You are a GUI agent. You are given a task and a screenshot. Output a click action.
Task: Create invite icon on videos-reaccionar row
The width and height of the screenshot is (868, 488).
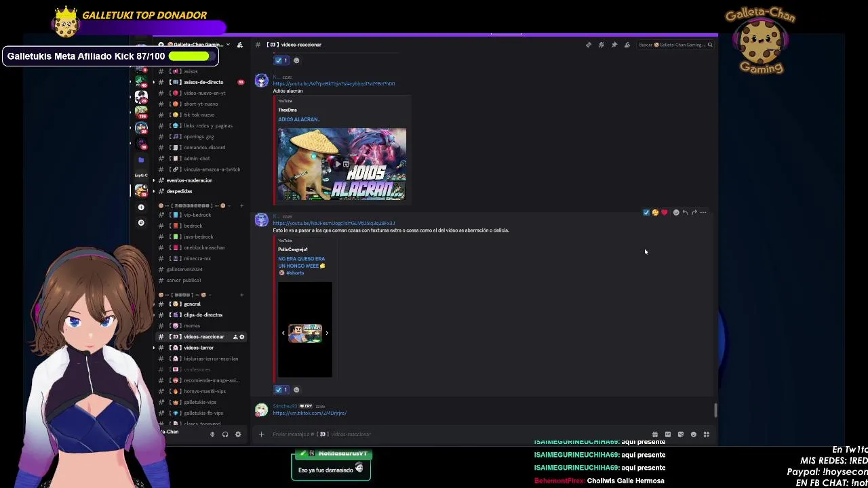coord(235,337)
